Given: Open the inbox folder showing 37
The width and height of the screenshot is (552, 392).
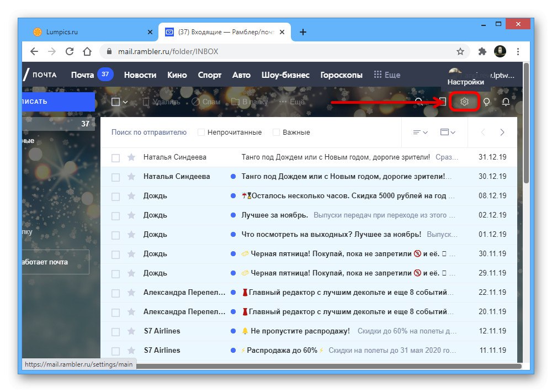Looking at the screenshot, I should [x=59, y=124].
